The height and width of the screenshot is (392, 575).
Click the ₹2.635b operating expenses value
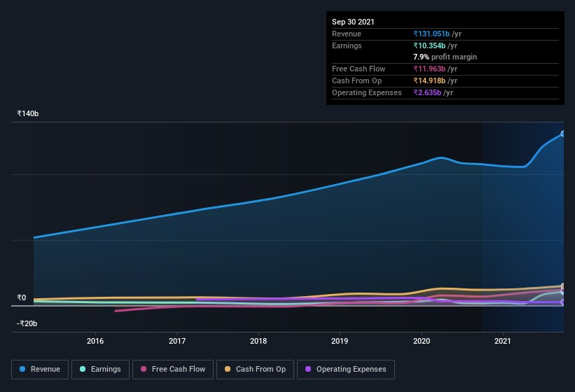point(427,92)
